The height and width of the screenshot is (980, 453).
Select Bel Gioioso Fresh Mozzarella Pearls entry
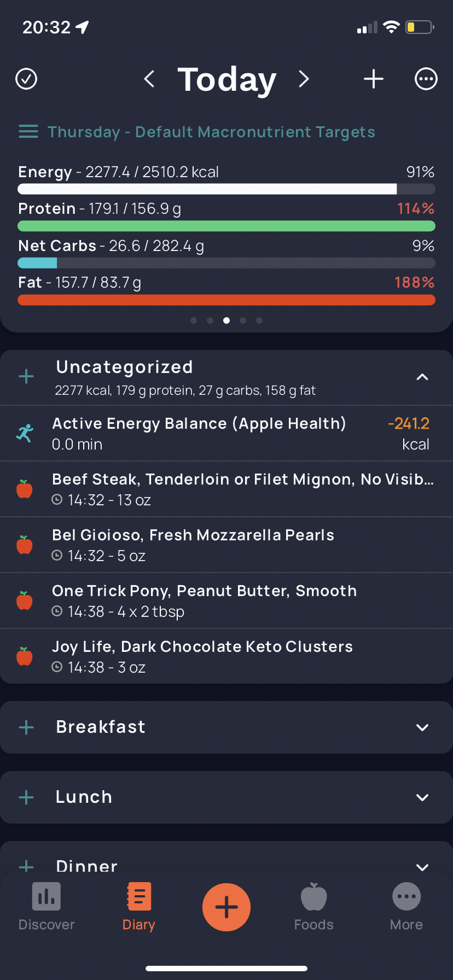[226, 545]
